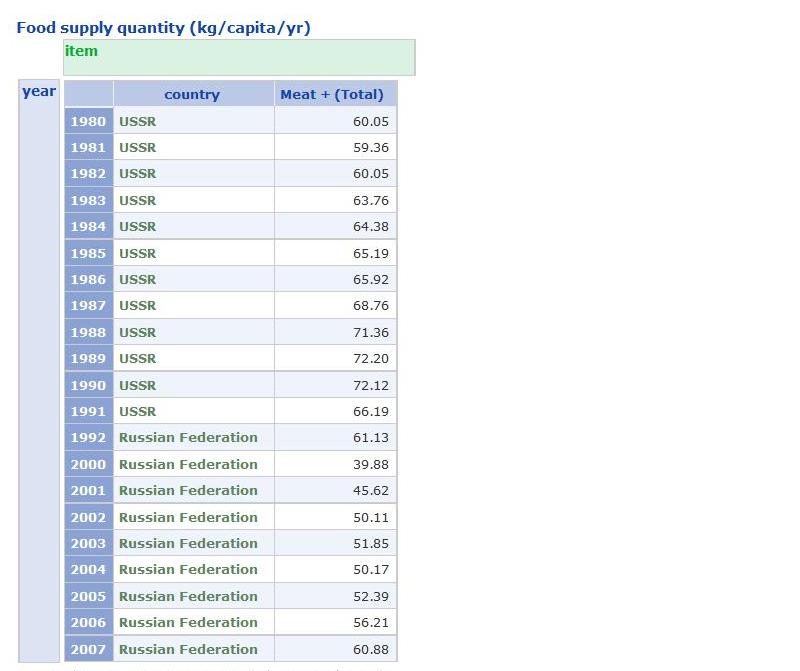This screenshot has height=671, width=800.
Task: Click 'USSR' in the 1989 row
Action: (138, 358)
